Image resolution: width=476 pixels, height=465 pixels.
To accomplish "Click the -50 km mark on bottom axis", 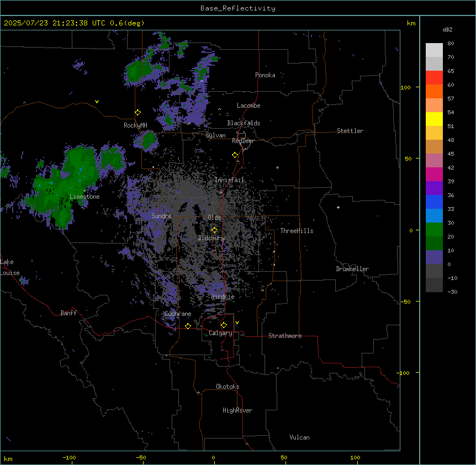I will tap(141, 457).
